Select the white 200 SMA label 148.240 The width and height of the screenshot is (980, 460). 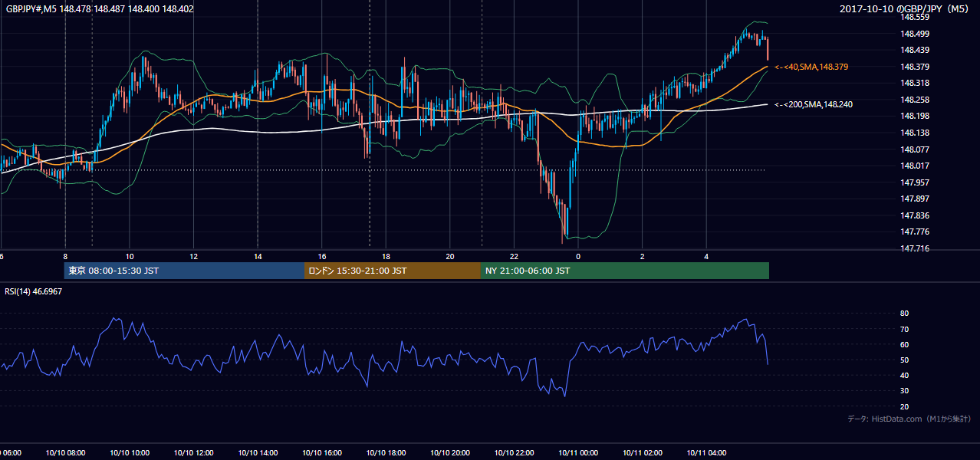pyautogui.click(x=814, y=104)
